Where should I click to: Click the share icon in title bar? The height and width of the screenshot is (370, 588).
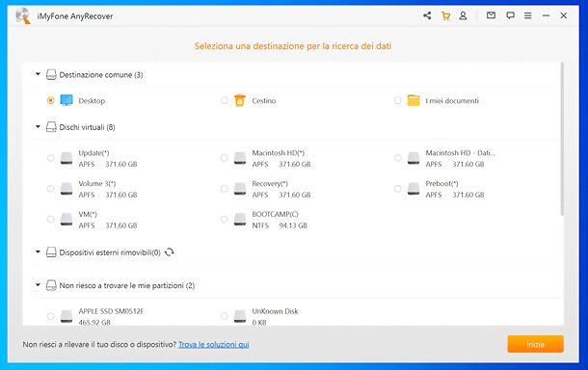427,15
